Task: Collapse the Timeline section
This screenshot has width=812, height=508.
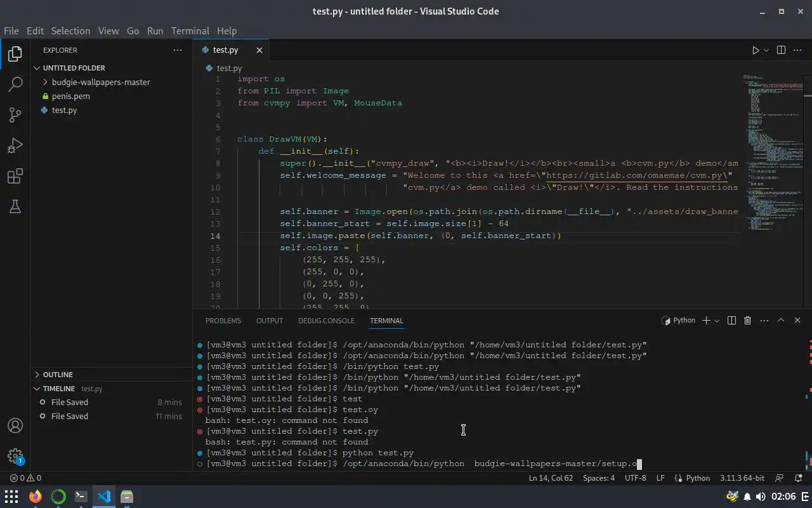Action: 59,389
